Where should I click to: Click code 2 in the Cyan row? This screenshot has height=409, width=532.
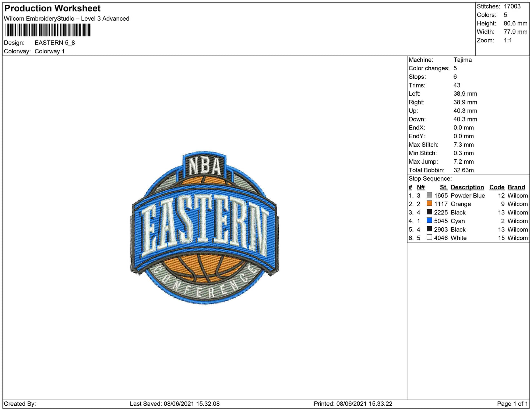503,221
